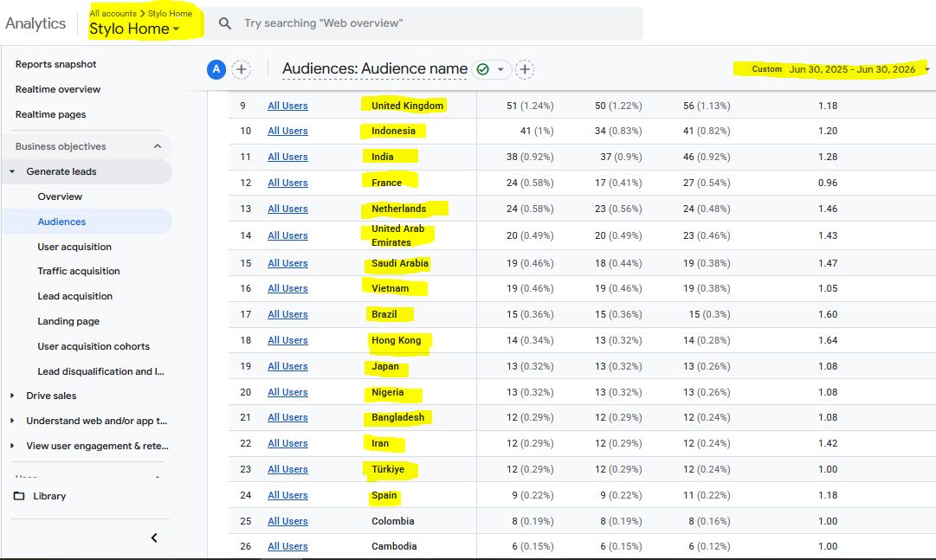The height and width of the screenshot is (560, 936).
Task: Click the search magnifier icon
Action: pyautogui.click(x=225, y=23)
